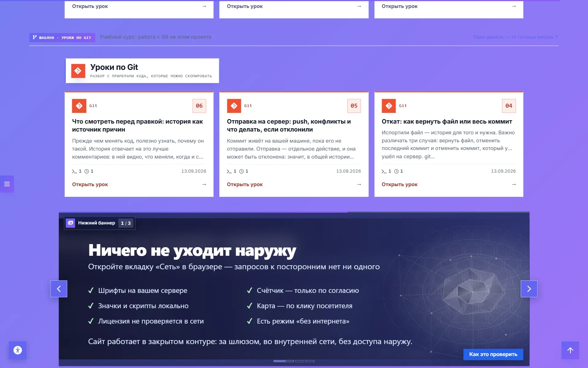Go to next banner slide
Viewport: 588px width, 368px height.
[x=529, y=289]
